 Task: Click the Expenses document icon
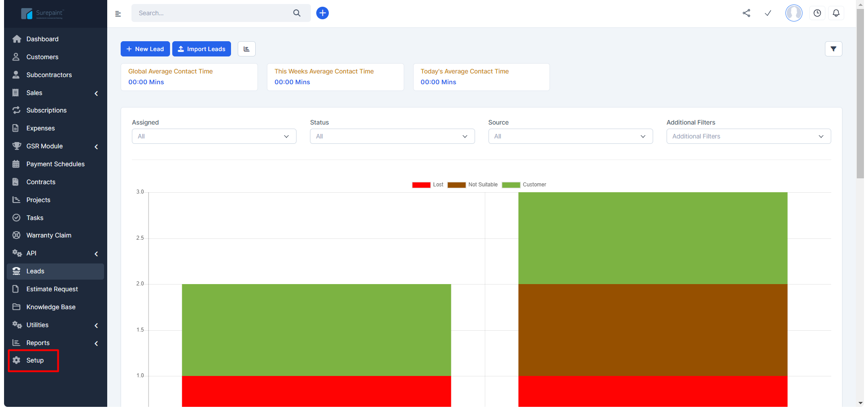[16, 128]
